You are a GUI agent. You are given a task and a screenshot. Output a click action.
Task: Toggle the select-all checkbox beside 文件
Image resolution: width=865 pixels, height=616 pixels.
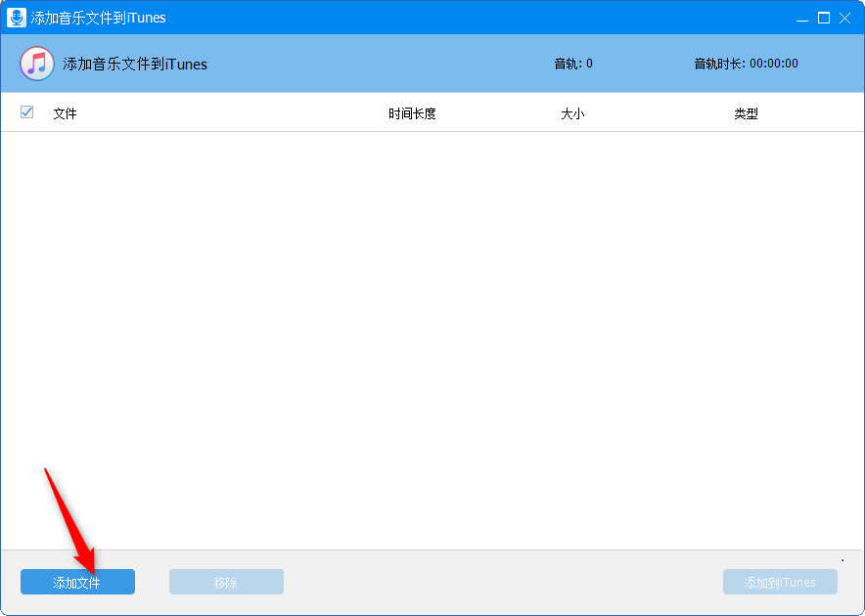click(x=26, y=111)
